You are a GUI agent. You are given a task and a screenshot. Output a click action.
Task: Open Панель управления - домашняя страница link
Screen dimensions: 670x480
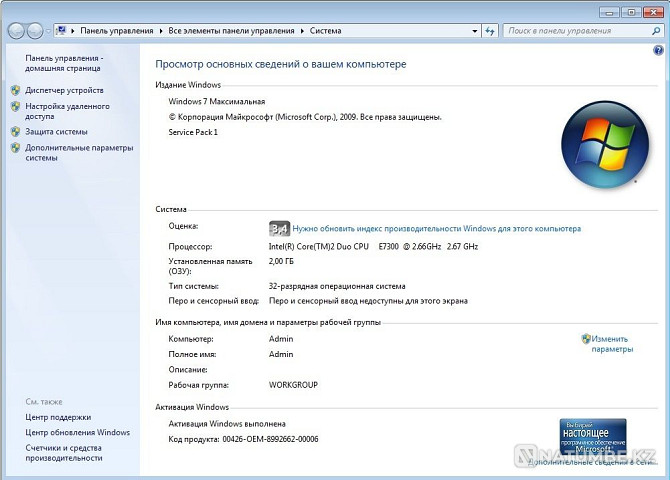pos(64,63)
